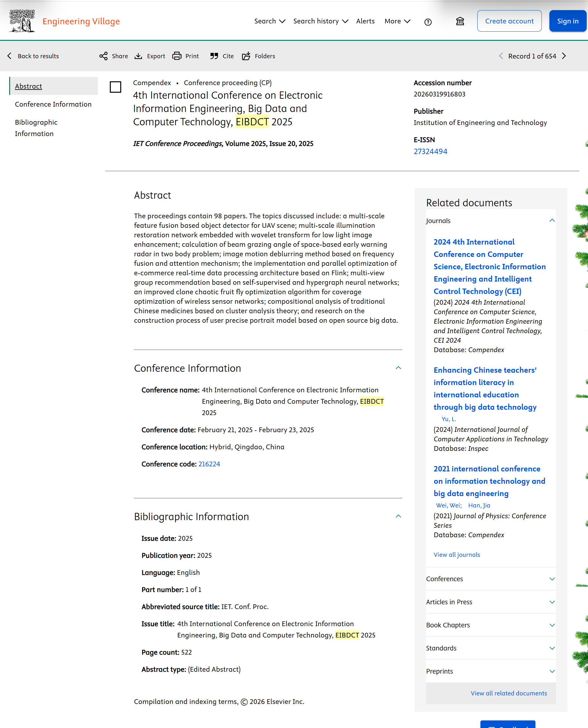This screenshot has height=728, width=588.
Task: Click the Sign in button
Action: pyautogui.click(x=568, y=21)
